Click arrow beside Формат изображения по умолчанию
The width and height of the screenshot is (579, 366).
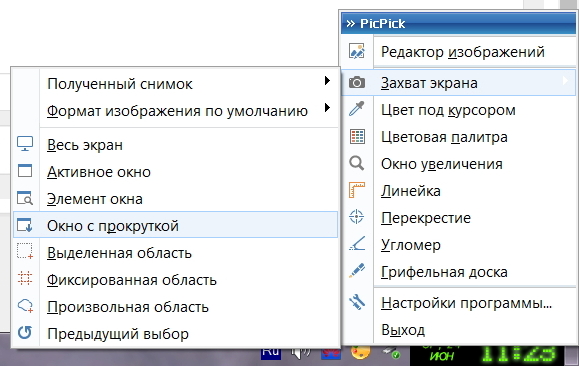click(x=327, y=107)
